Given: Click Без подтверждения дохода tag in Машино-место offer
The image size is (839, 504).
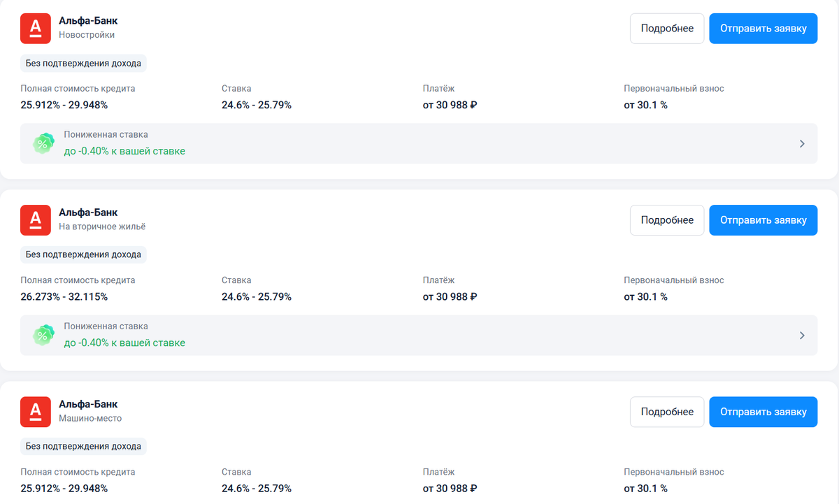Looking at the screenshot, I should click(83, 446).
